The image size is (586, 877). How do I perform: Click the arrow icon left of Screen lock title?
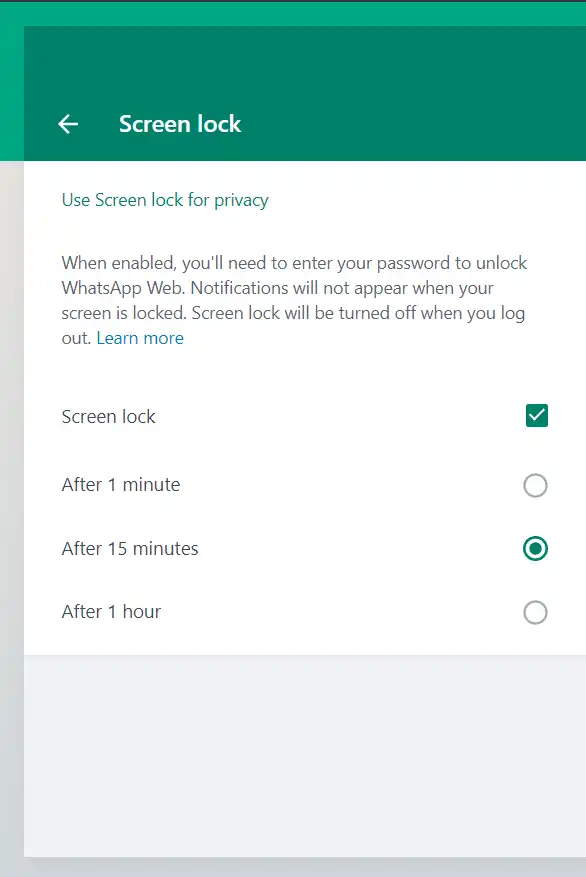click(x=66, y=123)
